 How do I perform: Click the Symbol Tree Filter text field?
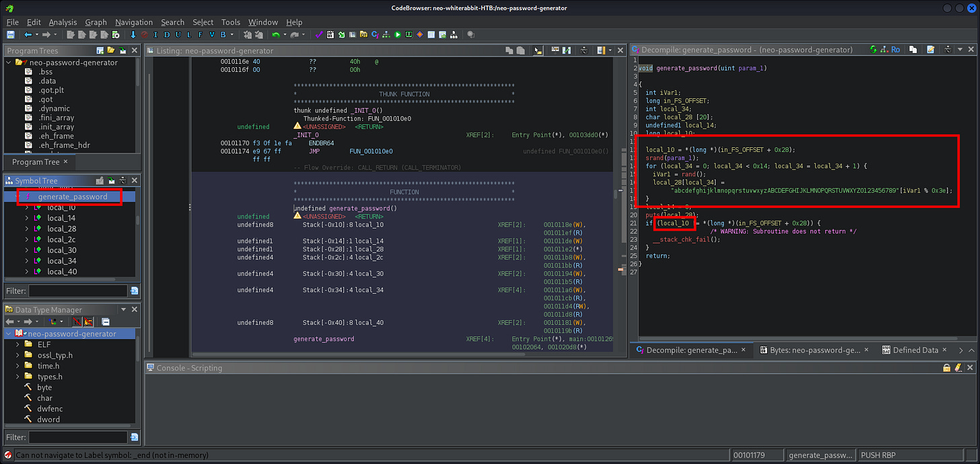click(x=77, y=291)
